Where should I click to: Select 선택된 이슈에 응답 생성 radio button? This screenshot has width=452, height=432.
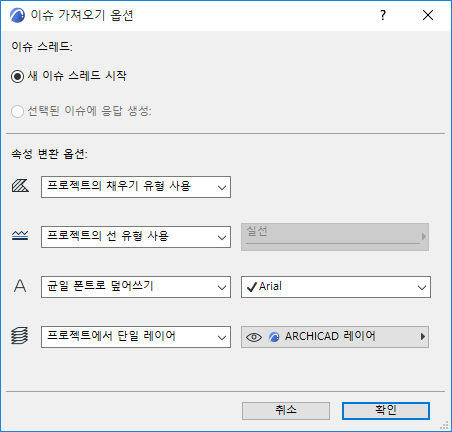pyautogui.click(x=17, y=111)
